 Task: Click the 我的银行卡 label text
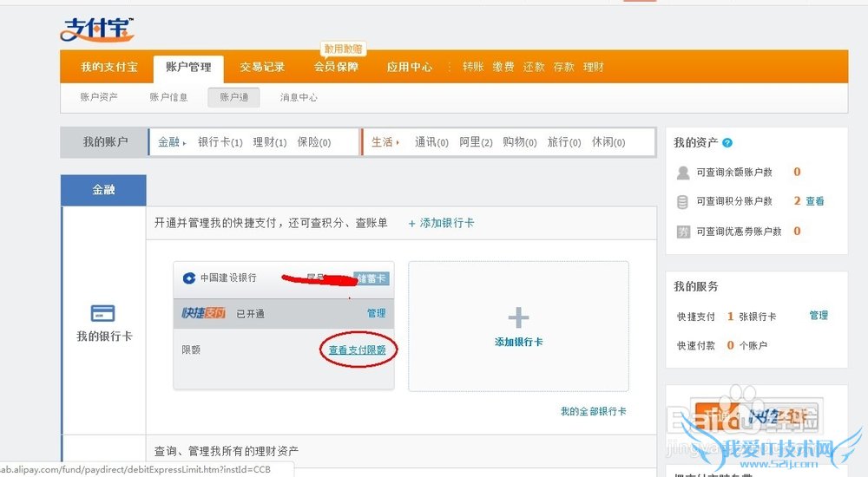click(x=104, y=337)
